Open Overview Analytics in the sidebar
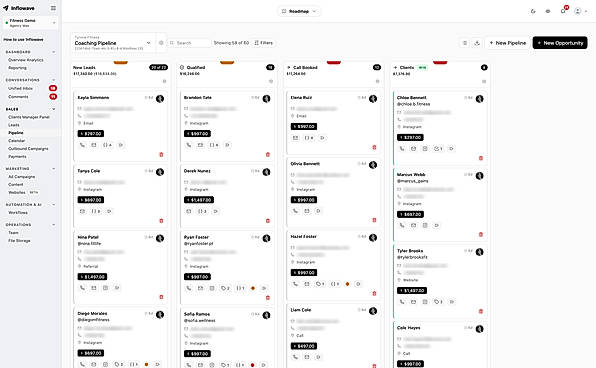 pos(26,60)
